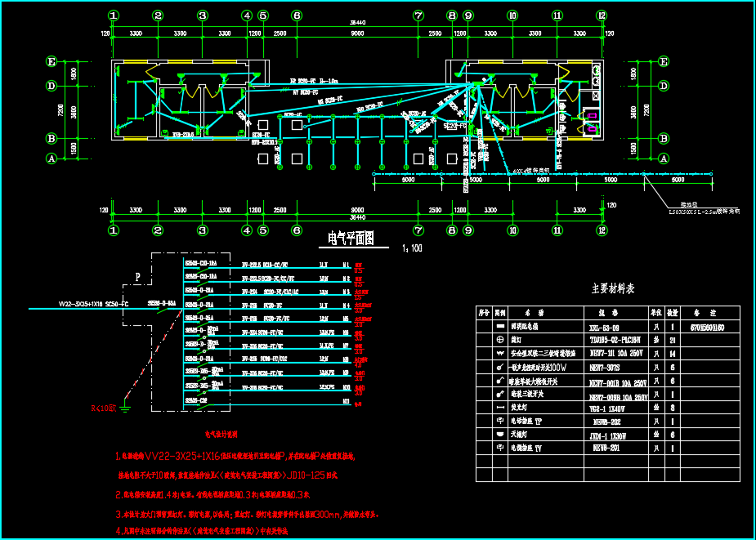Select the TV socket legend symbol
The width and height of the screenshot is (756, 540).
point(500,448)
